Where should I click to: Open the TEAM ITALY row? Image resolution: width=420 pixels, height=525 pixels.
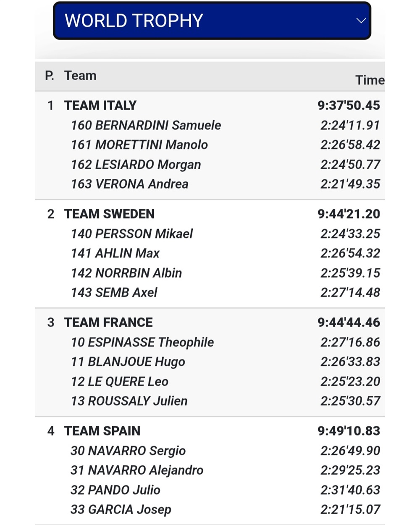[210, 105]
